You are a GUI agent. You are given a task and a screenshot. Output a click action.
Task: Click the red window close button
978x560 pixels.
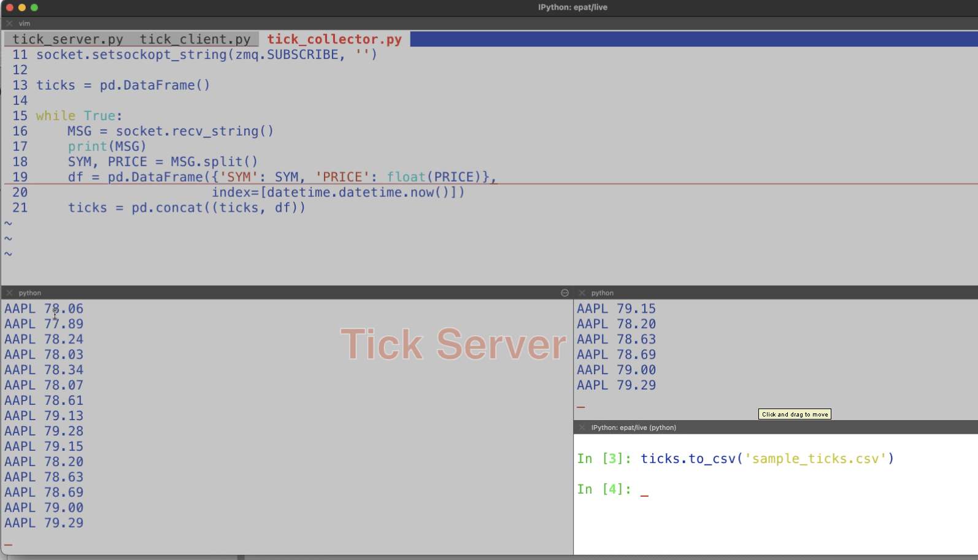9,7
